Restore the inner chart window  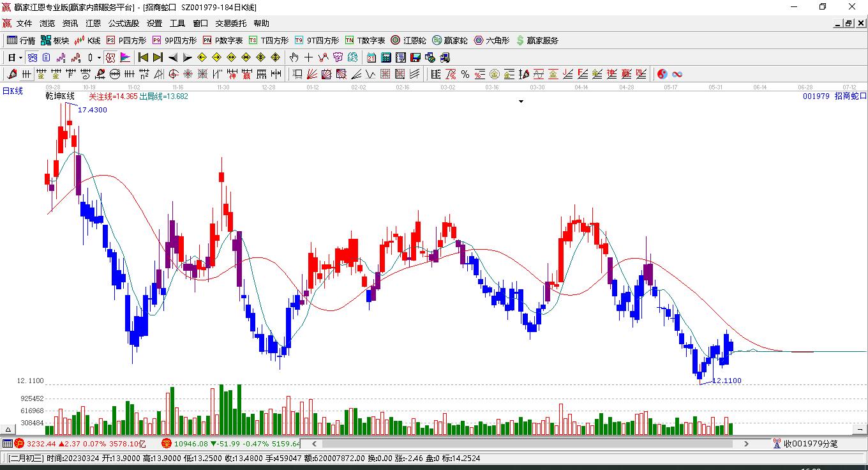tap(849, 24)
